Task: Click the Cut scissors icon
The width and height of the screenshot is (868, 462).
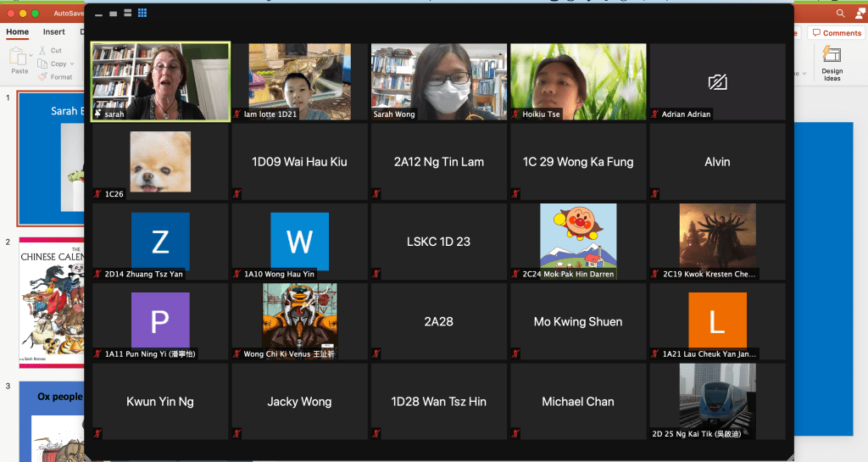Action: [x=43, y=51]
